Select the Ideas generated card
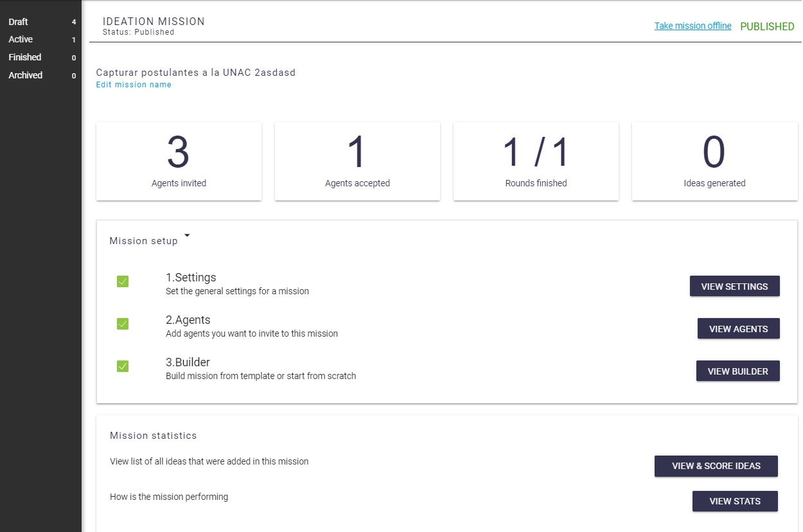 point(714,161)
